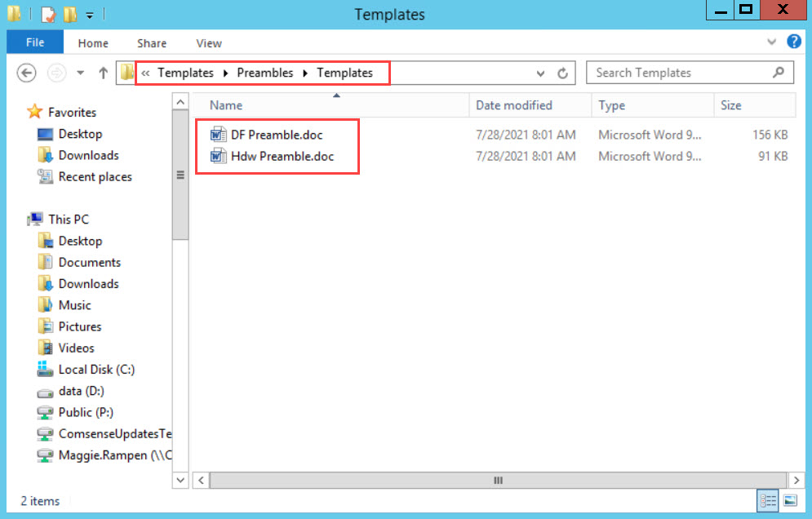The width and height of the screenshot is (812, 519).
Task: Click the navigation pane vertical scrollbar thumb
Action: (x=180, y=175)
